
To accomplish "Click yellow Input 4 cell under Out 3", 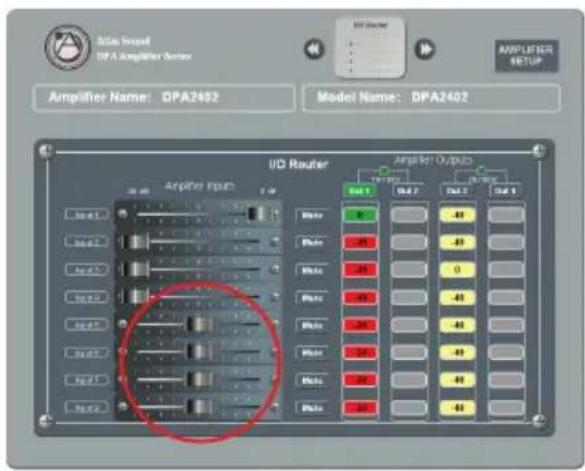I will 457,297.
